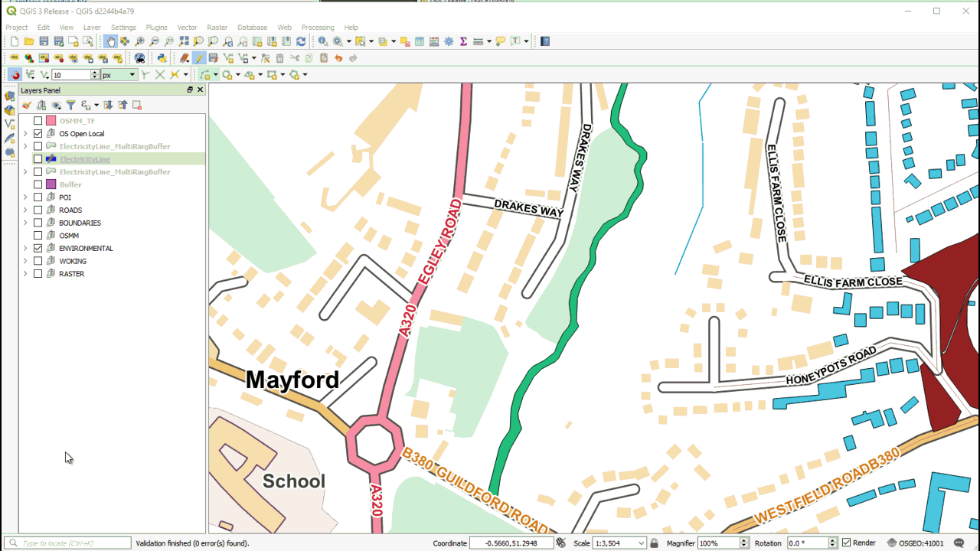Open the Python Console icon
The height and width of the screenshot is (551, 980).
(162, 58)
